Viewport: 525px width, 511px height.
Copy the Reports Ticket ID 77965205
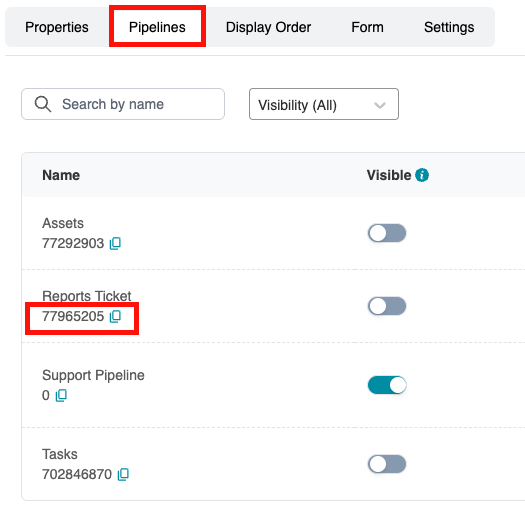(x=115, y=316)
